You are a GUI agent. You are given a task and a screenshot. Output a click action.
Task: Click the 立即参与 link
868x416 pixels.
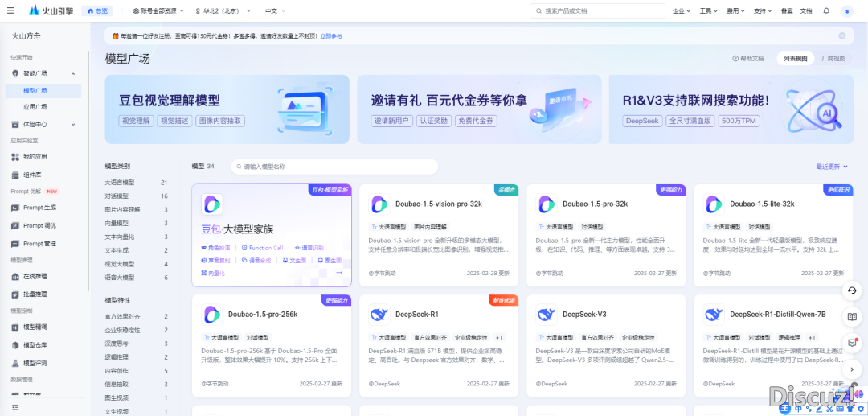tap(331, 36)
